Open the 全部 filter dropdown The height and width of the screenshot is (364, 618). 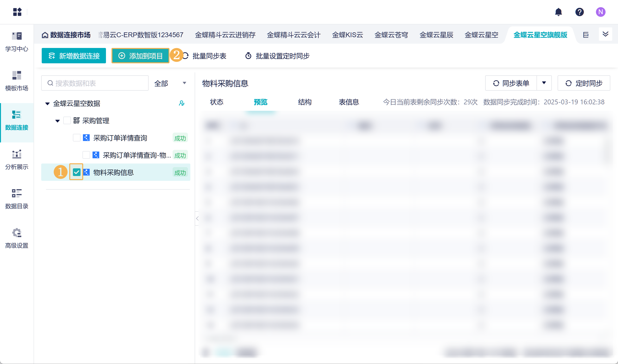point(170,83)
